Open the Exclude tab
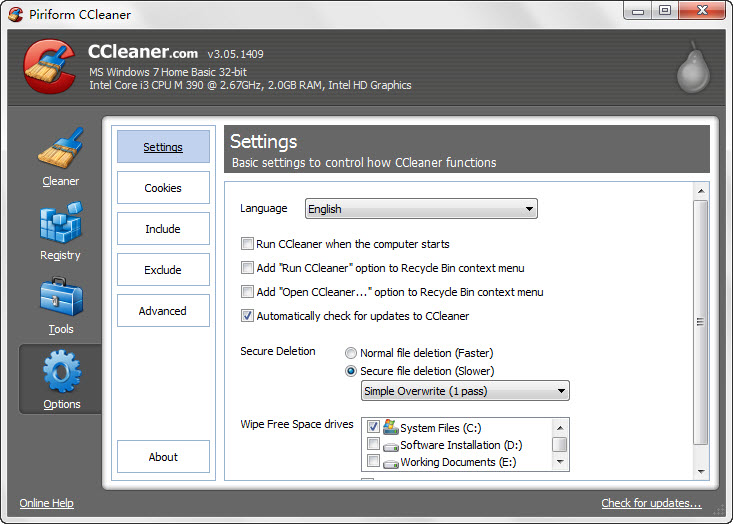The height and width of the screenshot is (524, 733). (x=163, y=270)
